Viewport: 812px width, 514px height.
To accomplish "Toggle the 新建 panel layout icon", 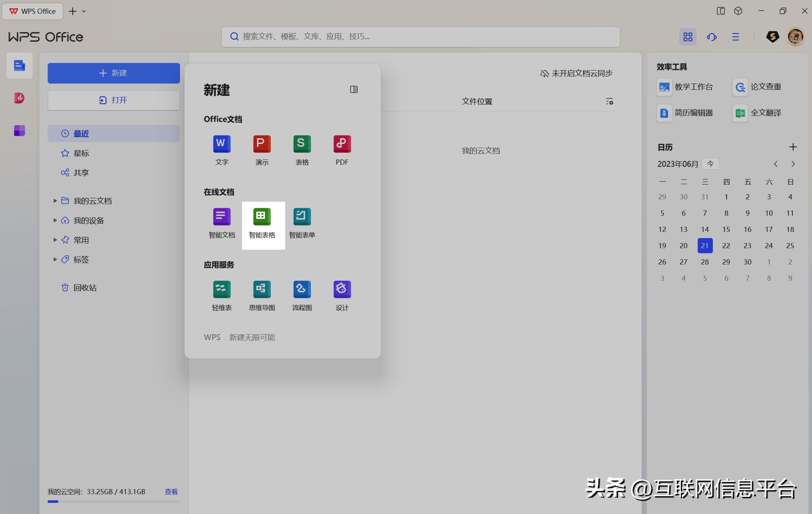I will click(354, 89).
